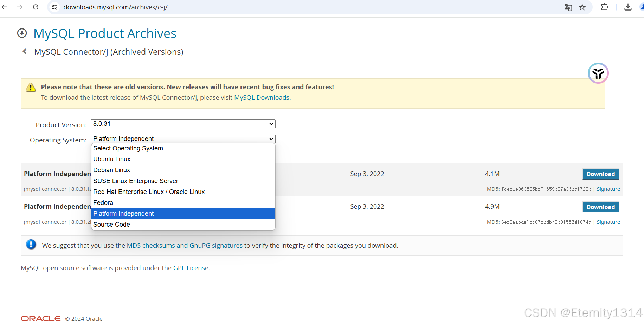The width and height of the screenshot is (644, 324).
Task: Open Signature link for 4.1M package
Action: [608, 189]
